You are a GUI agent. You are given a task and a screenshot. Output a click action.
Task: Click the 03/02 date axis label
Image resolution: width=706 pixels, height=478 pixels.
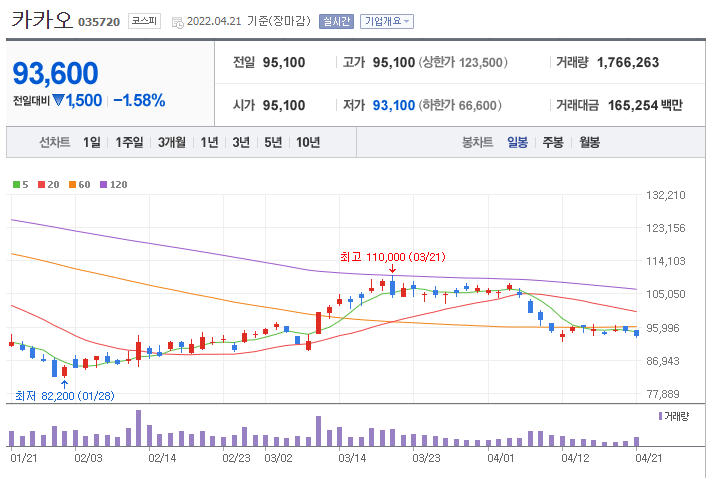point(278,458)
